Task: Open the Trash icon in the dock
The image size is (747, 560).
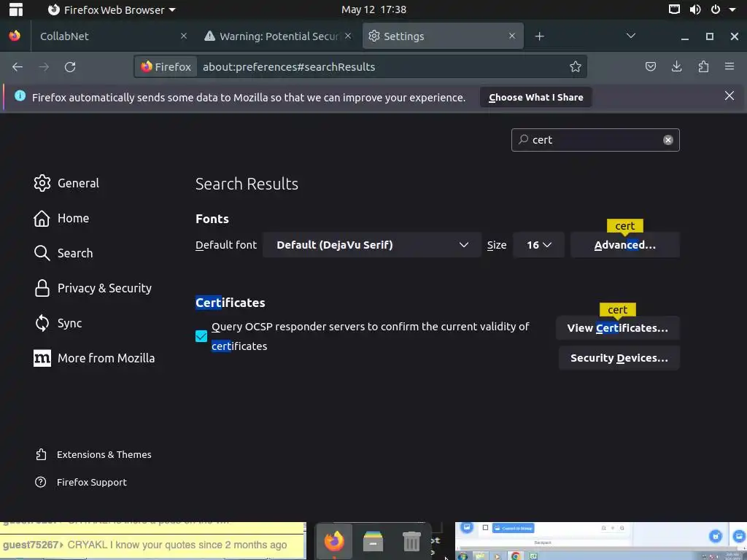Action: pos(411,542)
